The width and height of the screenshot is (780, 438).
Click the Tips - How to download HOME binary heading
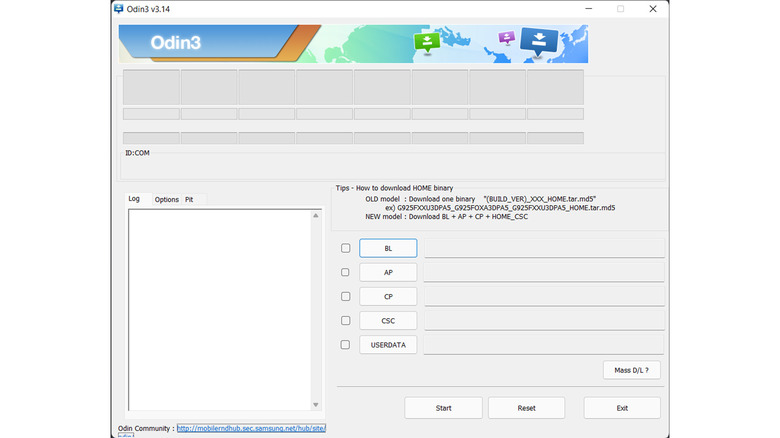pyautogui.click(x=394, y=188)
